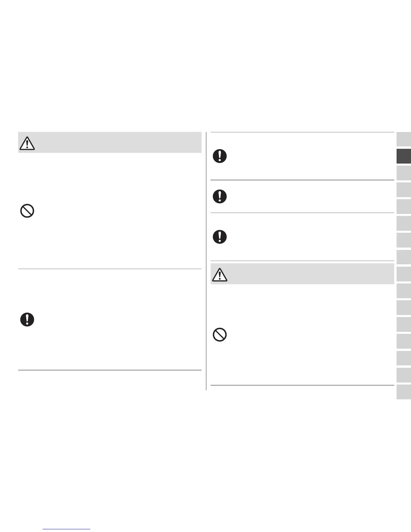Image resolution: width=411 pixels, height=532 pixels.
Task: Open the gray tab directly below dark tab
Action: tap(404, 173)
